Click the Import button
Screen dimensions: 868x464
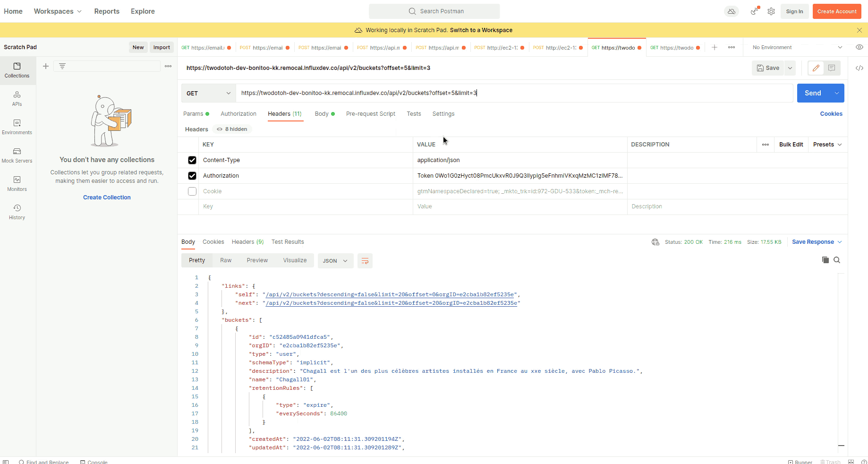tap(162, 47)
